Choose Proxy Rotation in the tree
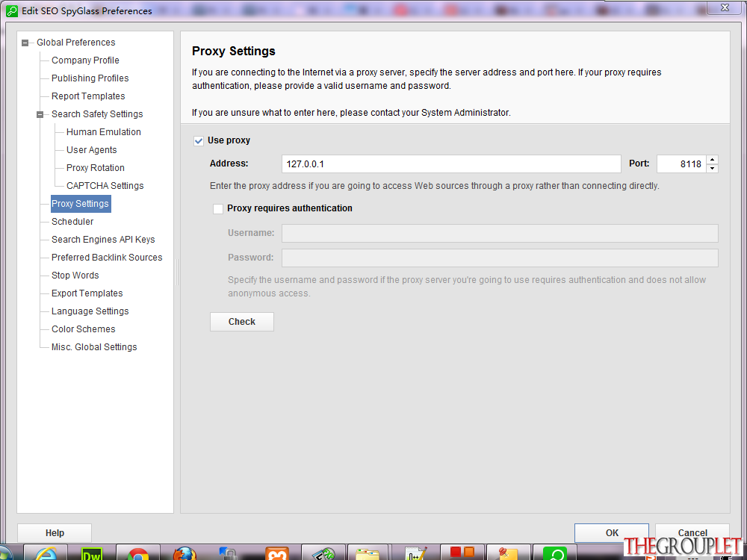Viewport: 747px width, 560px height. point(96,167)
